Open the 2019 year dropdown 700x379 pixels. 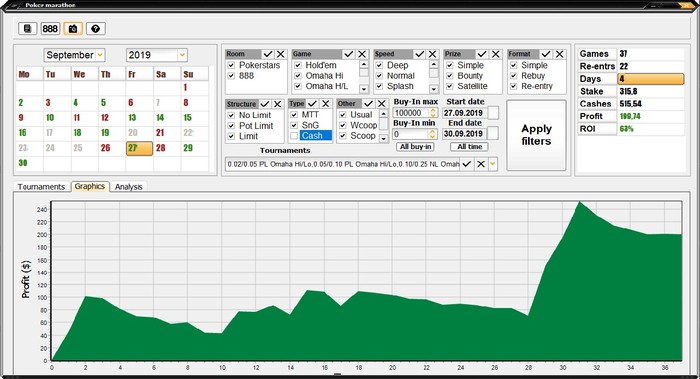coord(182,55)
